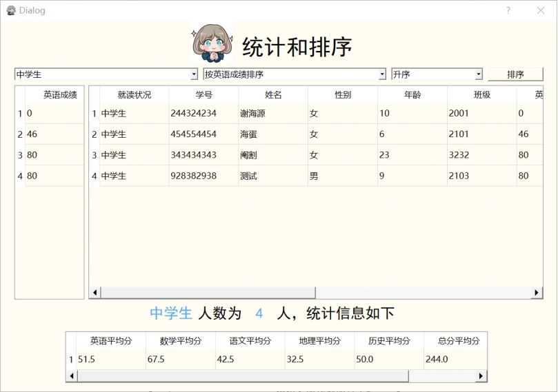Open the 升序 sort order dropdown
Image resolution: width=558 pixels, height=392 pixels.
point(437,74)
